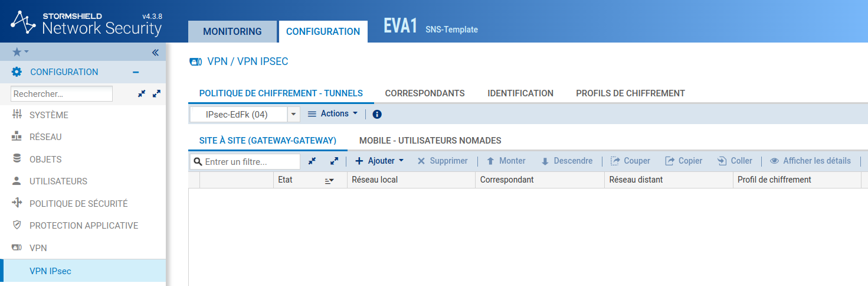Click the Supprimer button

click(x=443, y=161)
